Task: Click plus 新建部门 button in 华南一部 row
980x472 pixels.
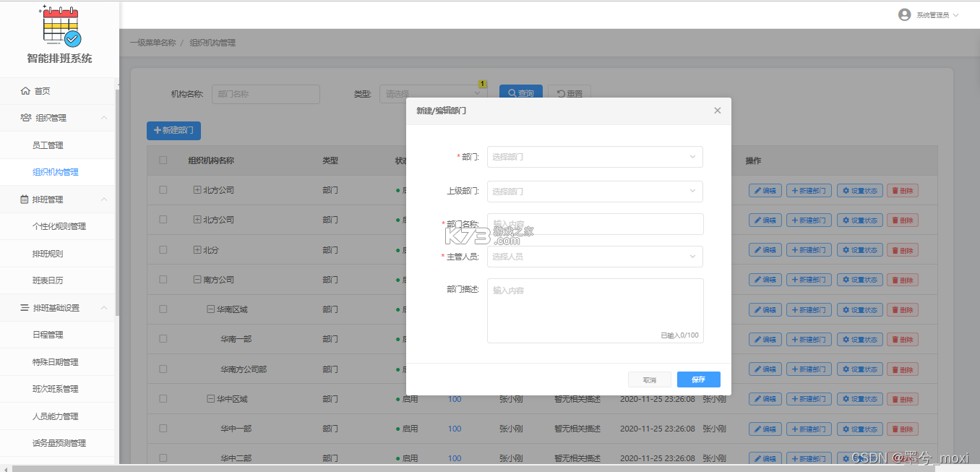Action: [809, 339]
